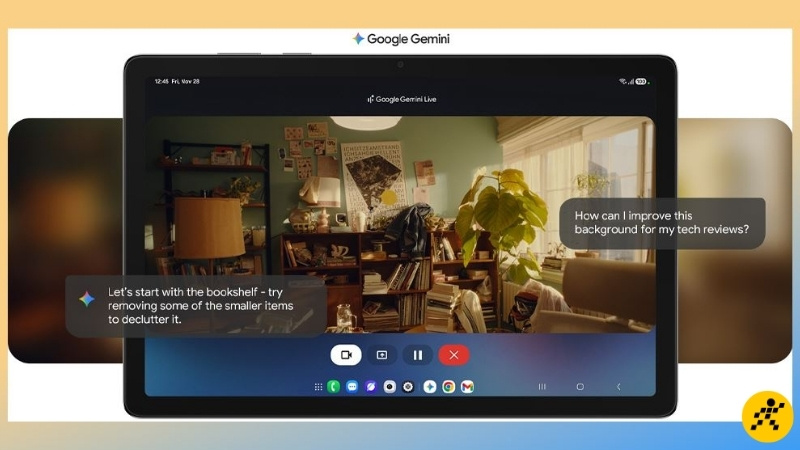
Task: Open the green Phone app
Action: tap(334, 387)
